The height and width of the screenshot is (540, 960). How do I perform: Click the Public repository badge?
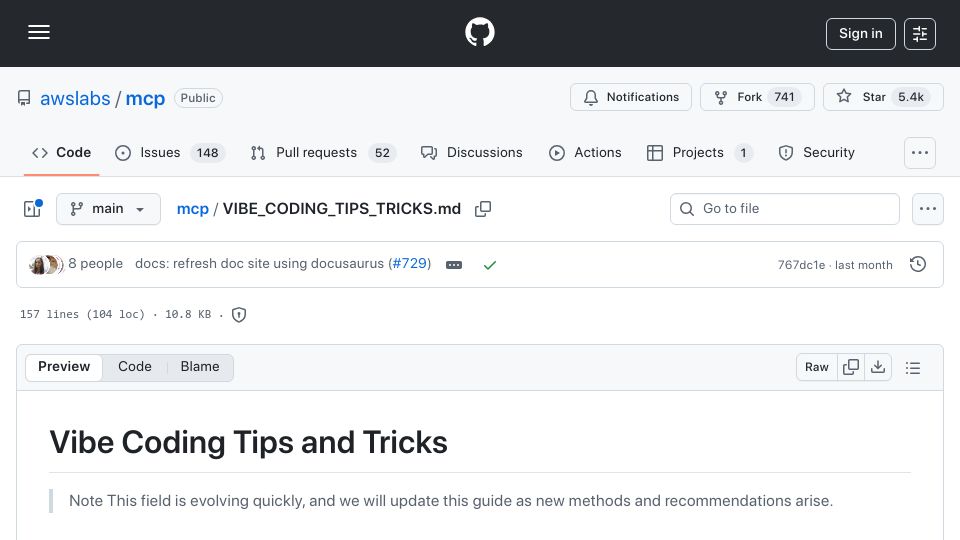198,98
